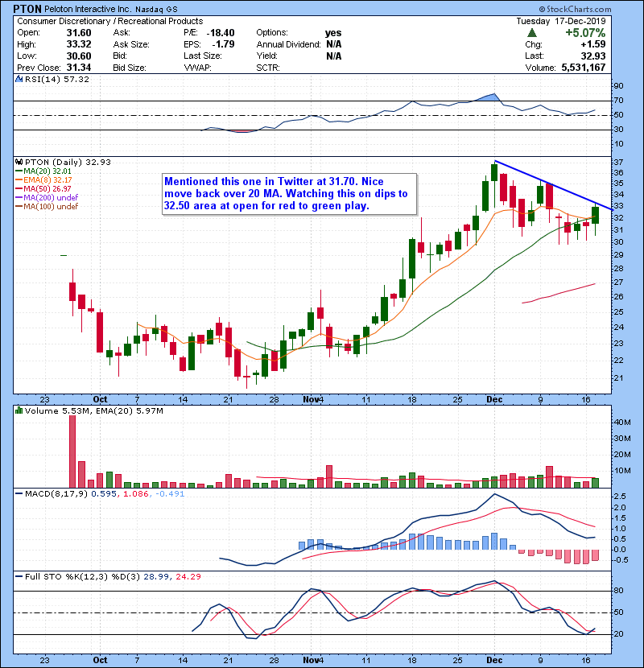644x668 pixels.
Task: Click the PTON (Daily) 32.93 chart label
Action: click(68, 163)
